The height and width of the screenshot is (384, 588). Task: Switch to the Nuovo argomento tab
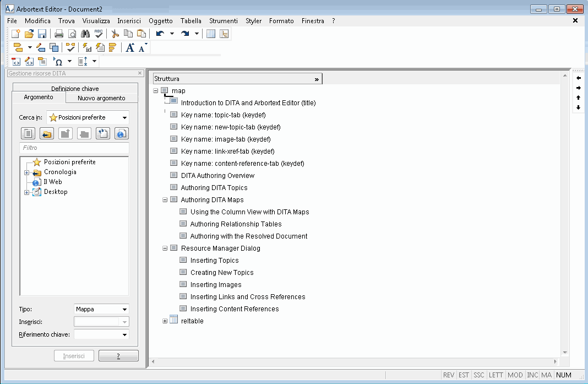coord(102,98)
